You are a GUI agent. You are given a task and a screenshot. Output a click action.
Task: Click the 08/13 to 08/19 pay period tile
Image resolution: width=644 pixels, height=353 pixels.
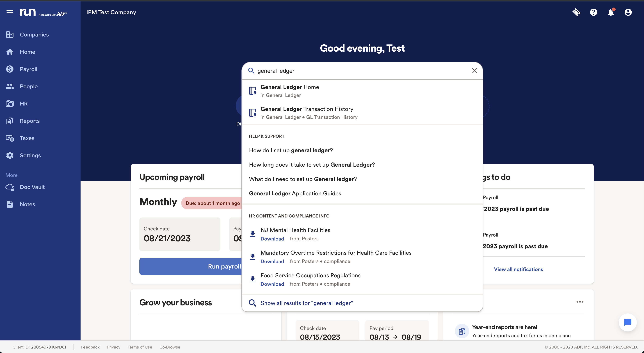coord(397,330)
